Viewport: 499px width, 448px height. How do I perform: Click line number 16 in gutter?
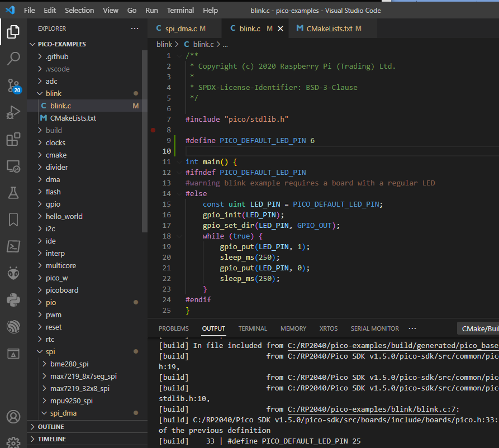pyautogui.click(x=167, y=215)
